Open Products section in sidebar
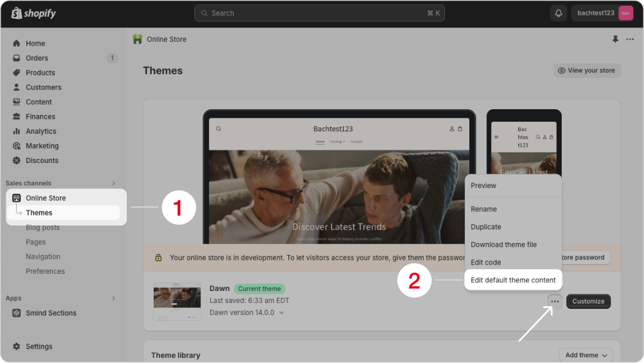Viewport: 644px width, 363px height. pos(40,73)
